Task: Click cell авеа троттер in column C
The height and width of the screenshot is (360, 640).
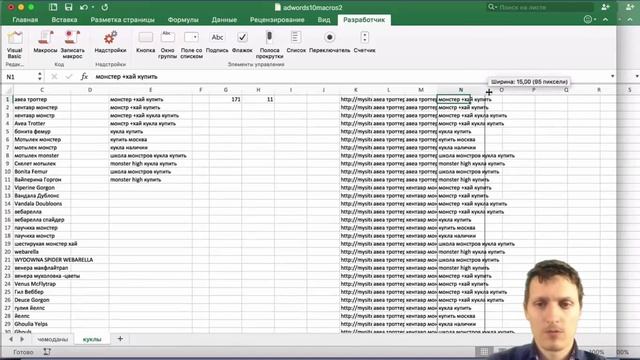Action: click(x=42, y=99)
